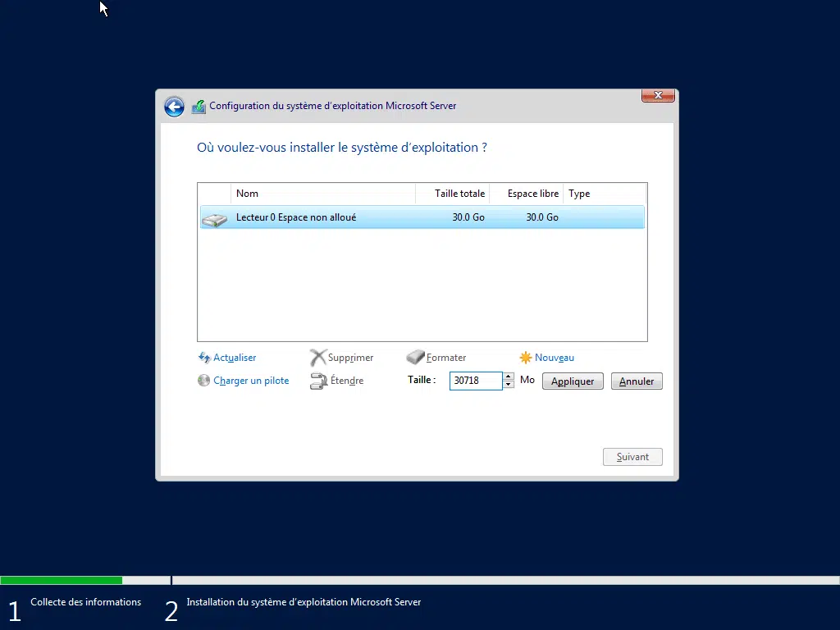Image resolution: width=840 pixels, height=630 pixels.
Task: Click the 30.0 Go total size cell
Action: click(468, 217)
